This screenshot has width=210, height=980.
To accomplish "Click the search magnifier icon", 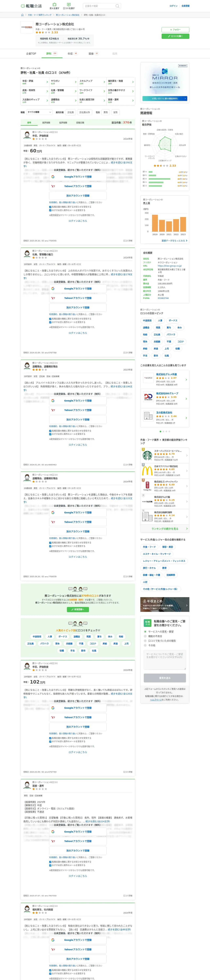I will (x=117, y=6).
